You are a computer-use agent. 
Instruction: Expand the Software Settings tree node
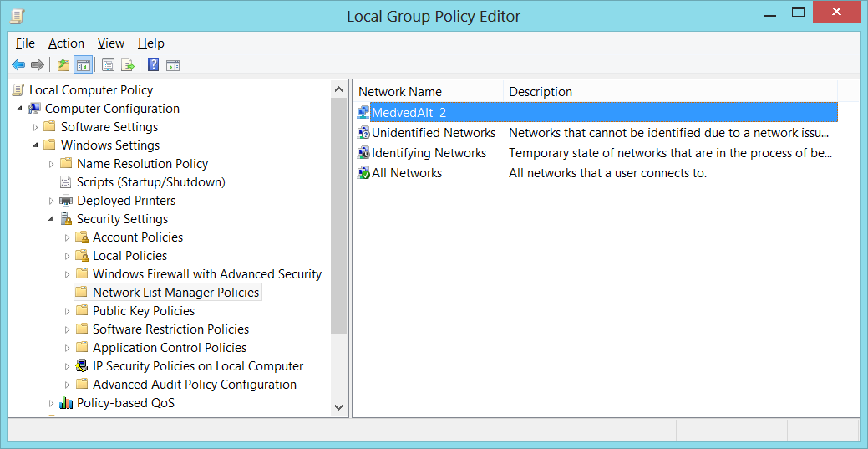(x=35, y=127)
